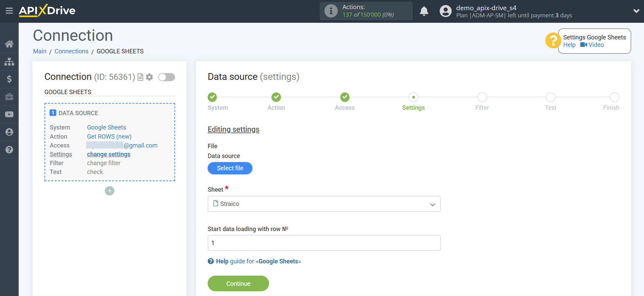Open the billing dollar sidebar icon

(x=9, y=79)
